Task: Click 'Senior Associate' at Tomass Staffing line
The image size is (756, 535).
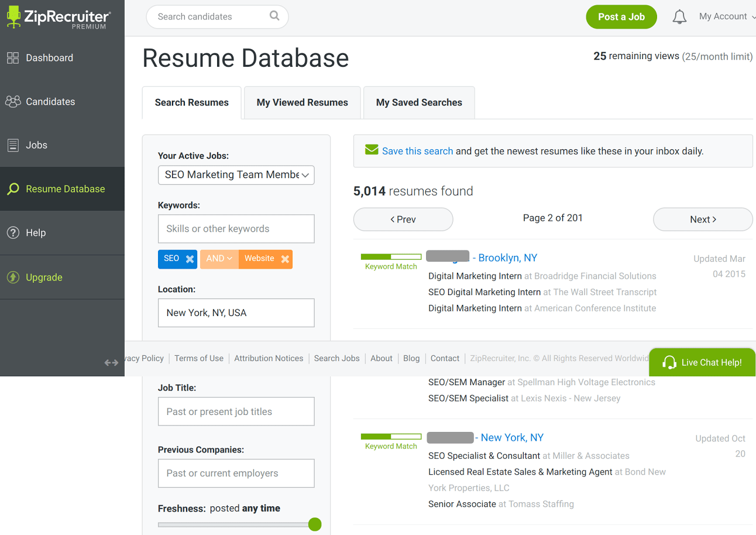Action: [x=501, y=504]
